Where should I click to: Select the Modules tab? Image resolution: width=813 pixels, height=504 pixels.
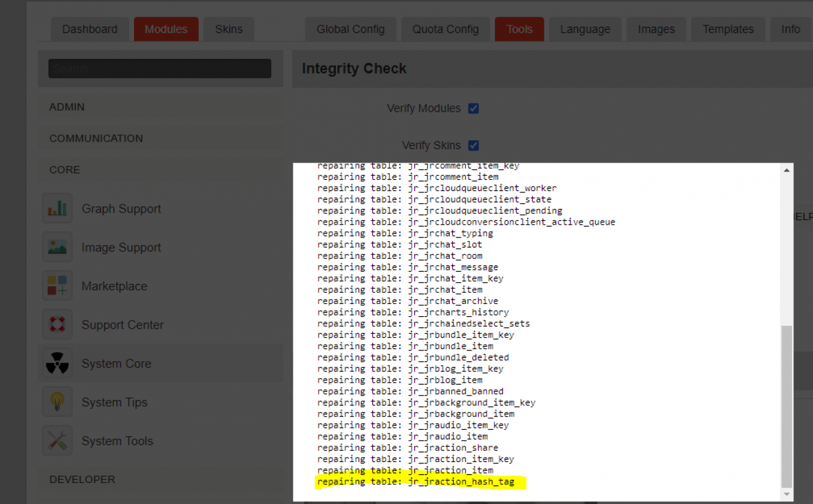point(166,29)
